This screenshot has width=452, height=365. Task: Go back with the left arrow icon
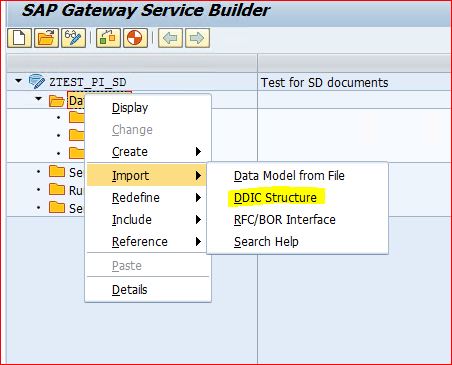170,38
